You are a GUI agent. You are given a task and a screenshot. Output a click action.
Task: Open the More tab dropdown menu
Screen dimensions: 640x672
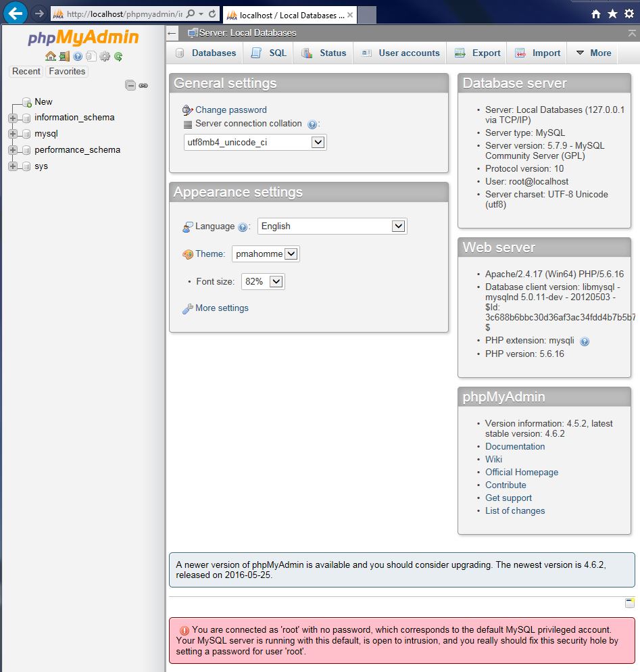[x=594, y=53]
